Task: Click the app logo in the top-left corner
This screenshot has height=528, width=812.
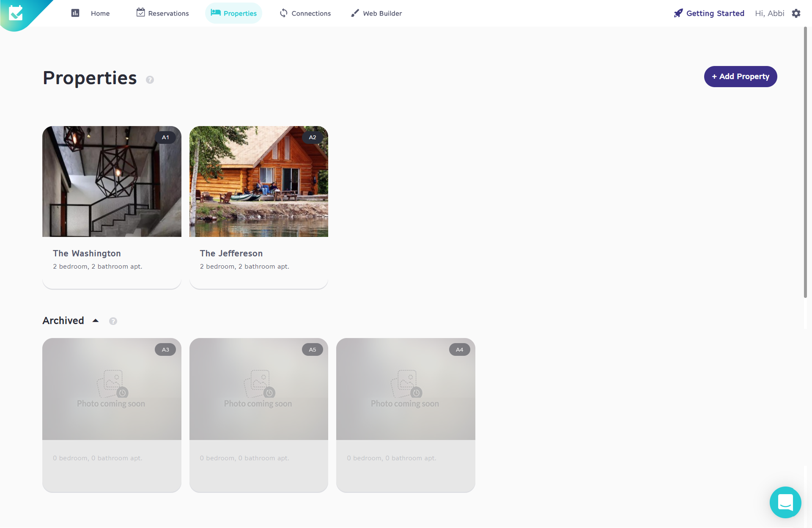Action: [16, 13]
